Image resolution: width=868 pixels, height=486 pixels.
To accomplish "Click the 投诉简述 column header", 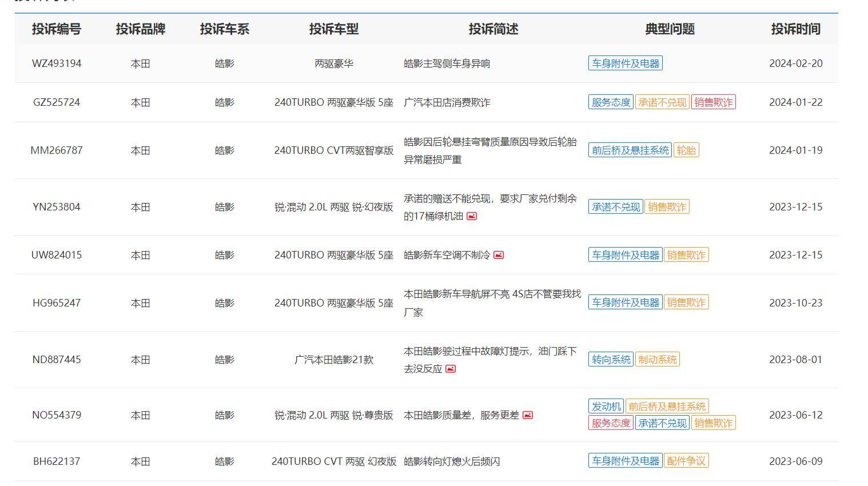I will tap(493, 29).
